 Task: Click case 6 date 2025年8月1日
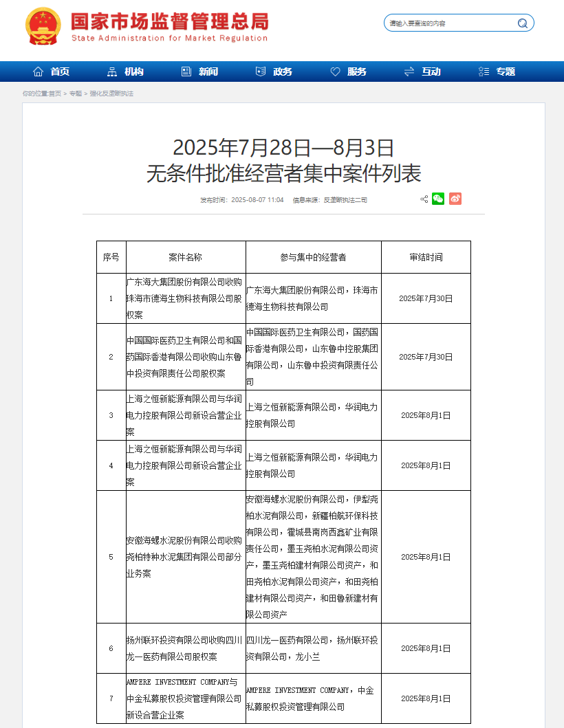tap(426, 649)
